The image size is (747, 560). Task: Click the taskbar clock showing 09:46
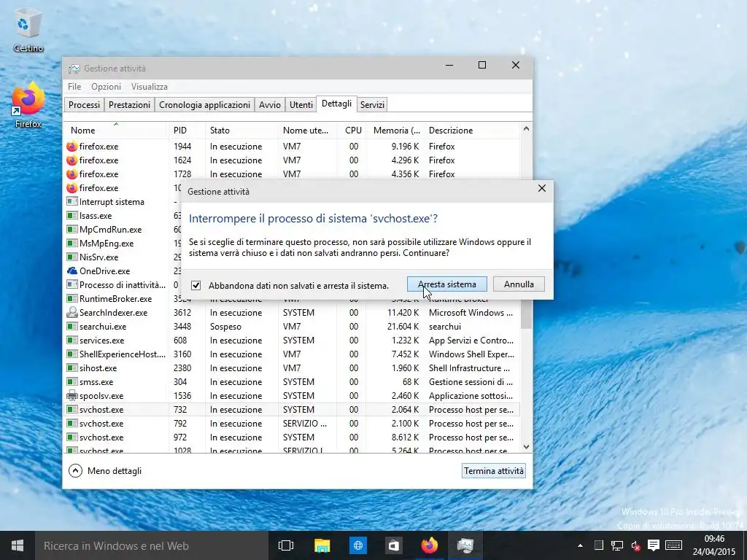pyautogui.click(x=713, y=545)
